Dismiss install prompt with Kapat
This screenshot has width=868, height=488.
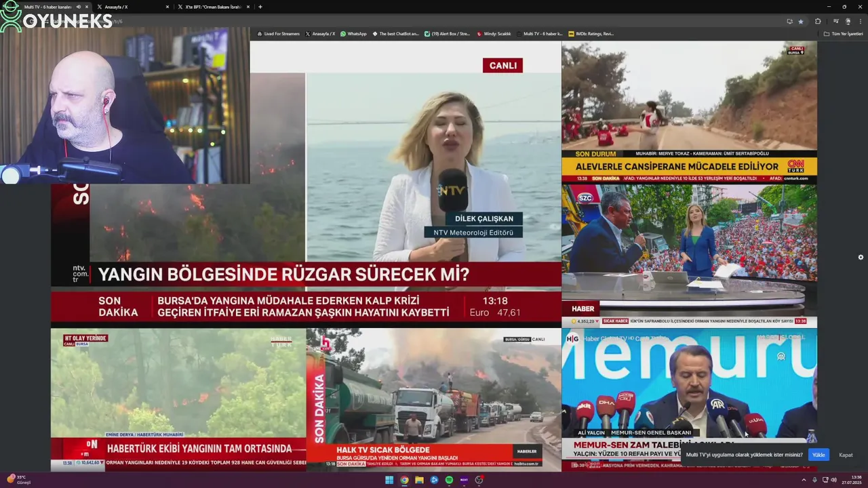[x=846, y=455]
